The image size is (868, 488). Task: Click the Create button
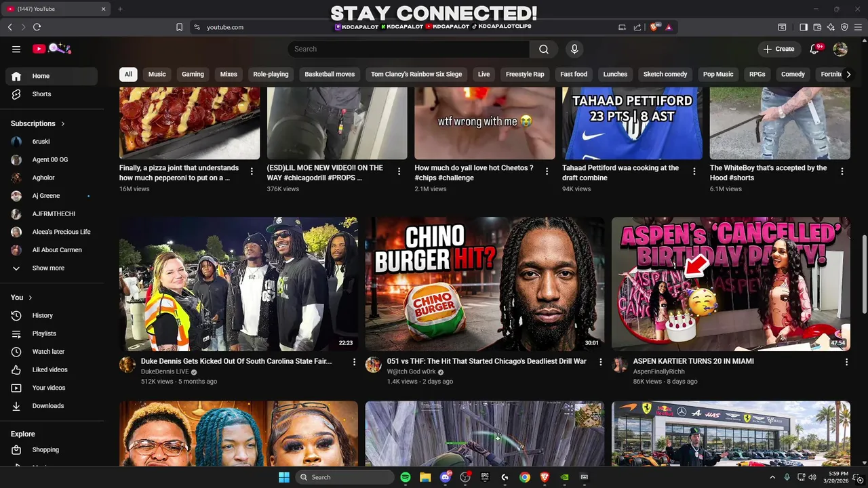(778, 49)
